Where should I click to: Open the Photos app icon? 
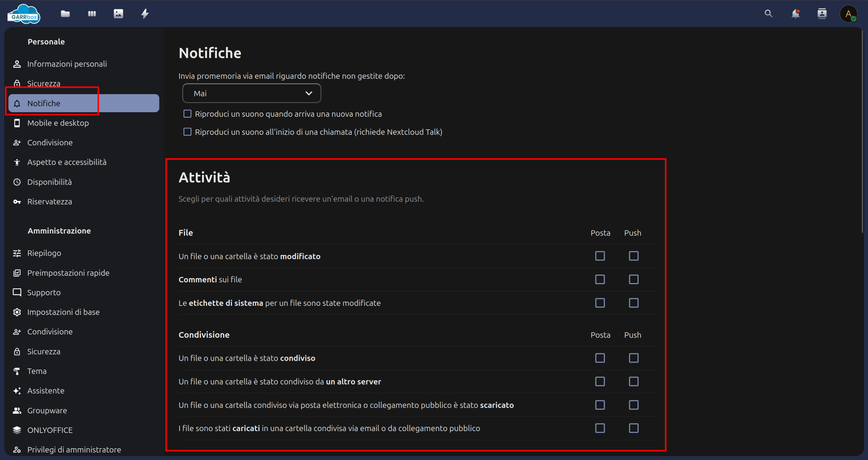point(118,14)
